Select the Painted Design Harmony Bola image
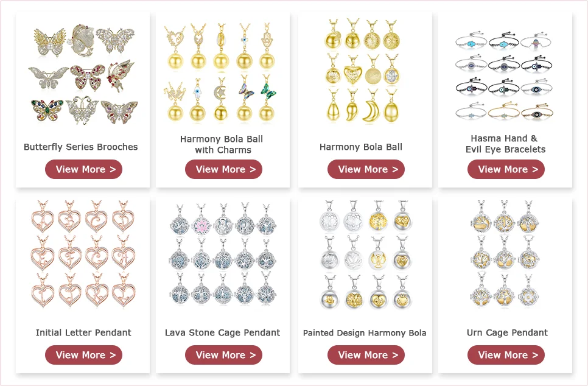Image resolution: width=588 pixels, height=386 pixels. pos(365,255)
